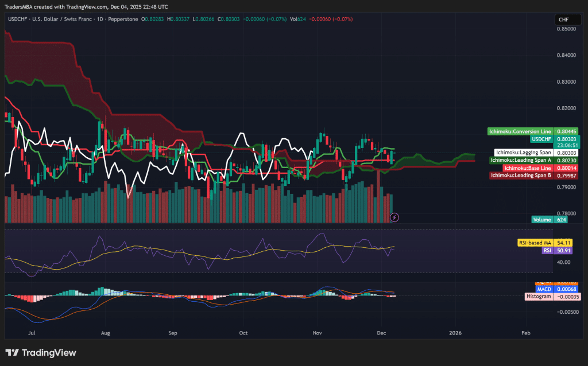
Task: Click the TradingView logo at bottom left
Action: (x=40, y=353)
